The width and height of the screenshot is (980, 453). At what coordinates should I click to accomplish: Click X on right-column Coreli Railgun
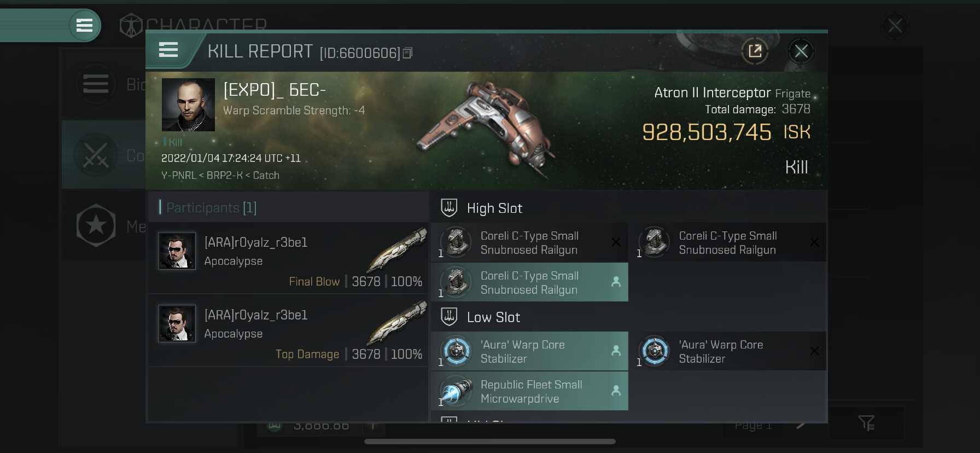[814, 242]
